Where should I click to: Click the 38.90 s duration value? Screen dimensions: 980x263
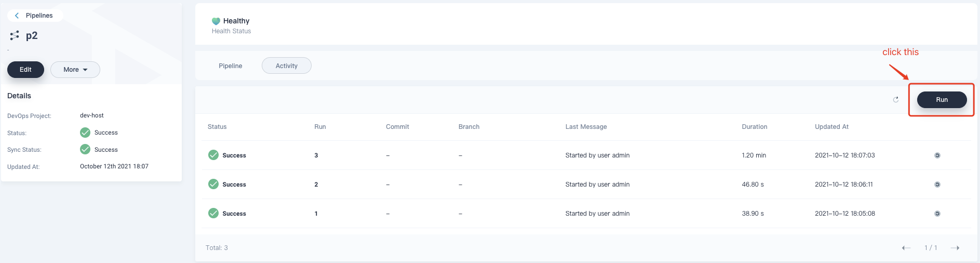tap(753, 214)
